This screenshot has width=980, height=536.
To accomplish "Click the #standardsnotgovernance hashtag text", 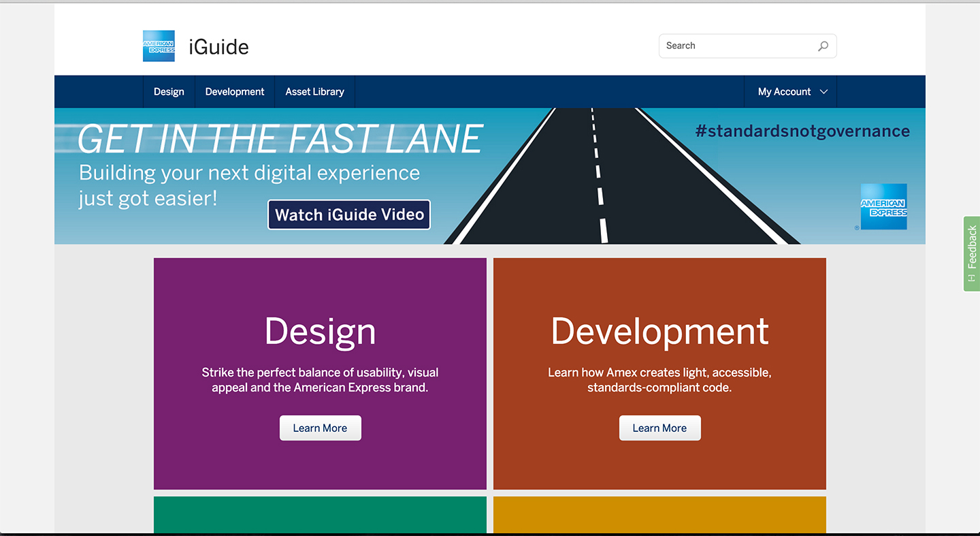I will click(x=802, y=131).
